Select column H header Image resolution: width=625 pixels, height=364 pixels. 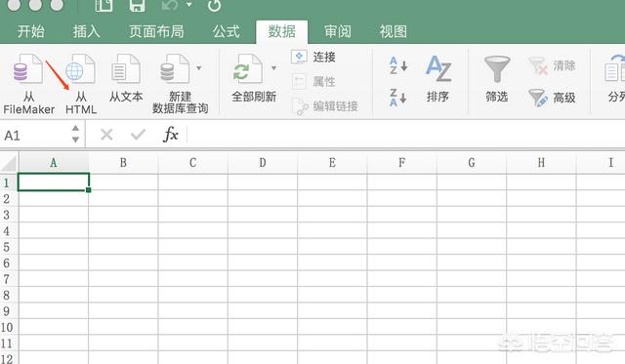coord(541,163)
